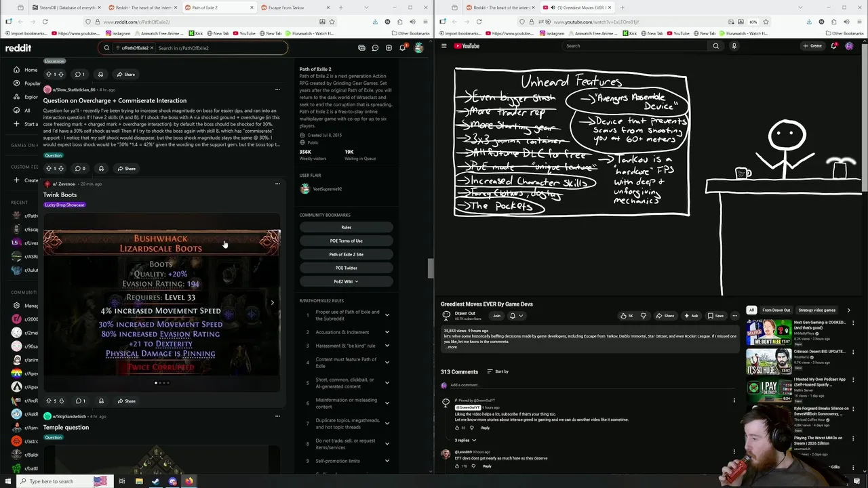Expand the Short, common, clickbait rule
Image resolution: width=868 pixels, height=488 pixels.
point(387,383)
